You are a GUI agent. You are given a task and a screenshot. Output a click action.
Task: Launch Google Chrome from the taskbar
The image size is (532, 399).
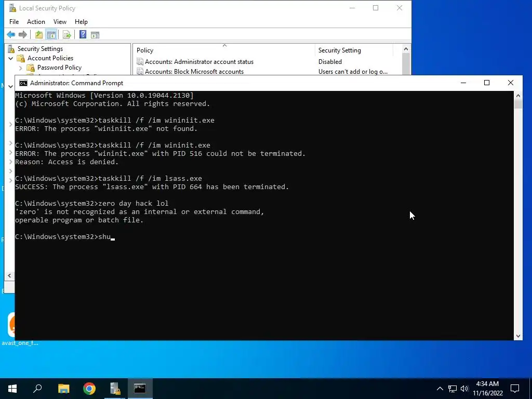pos(89,389)
